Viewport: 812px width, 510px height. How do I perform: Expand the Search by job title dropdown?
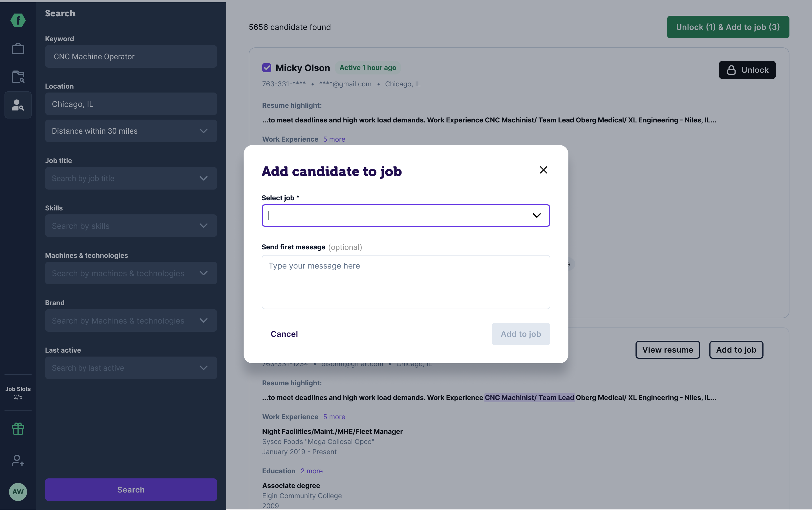[x=131, y=178]
